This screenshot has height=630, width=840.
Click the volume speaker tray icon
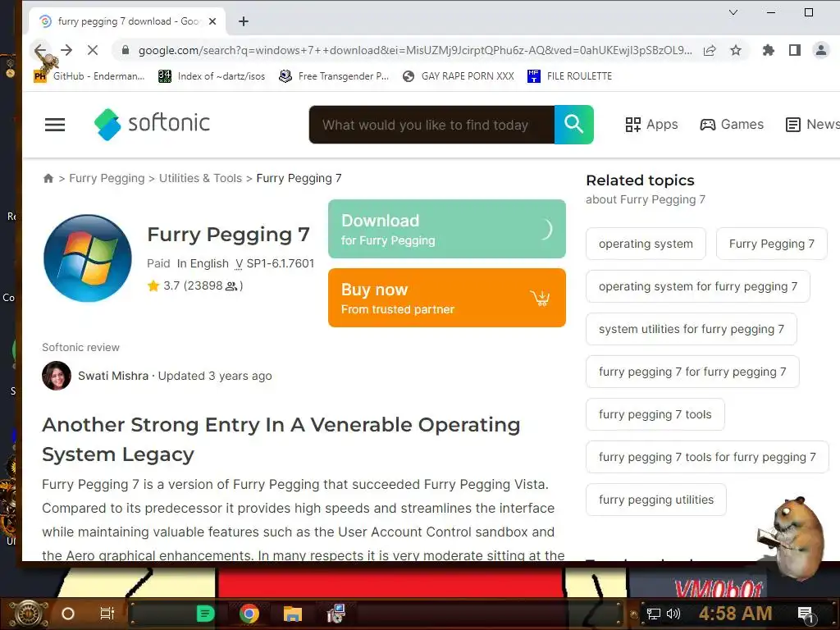click(x=673, y=614)
